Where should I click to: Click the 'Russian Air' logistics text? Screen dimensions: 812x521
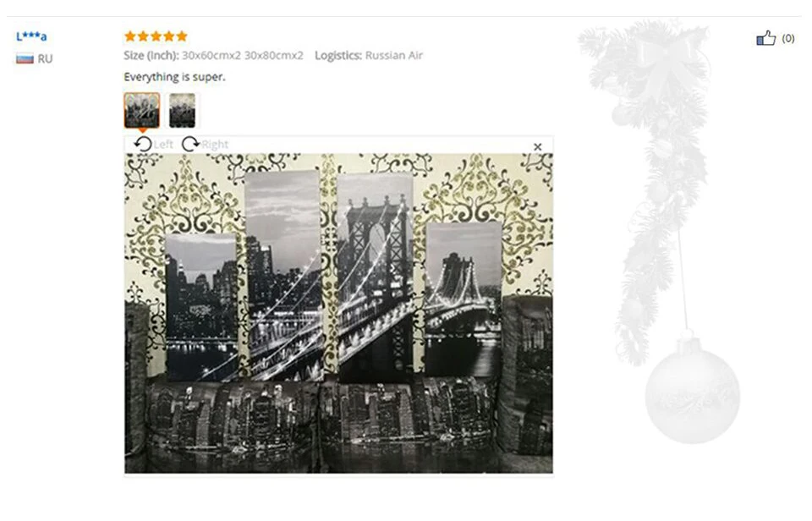tap(394, 56)
